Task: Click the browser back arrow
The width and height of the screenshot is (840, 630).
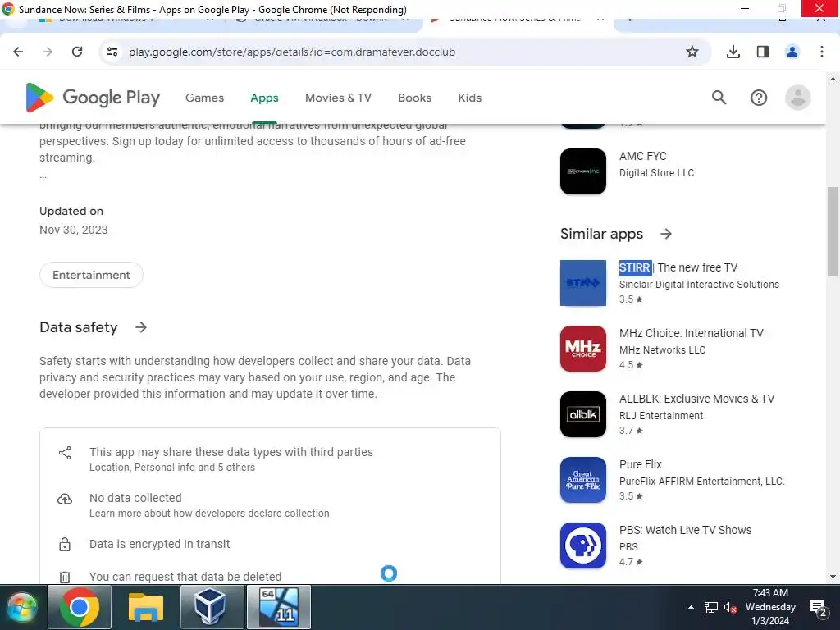Action: click(x=18, y=52)
